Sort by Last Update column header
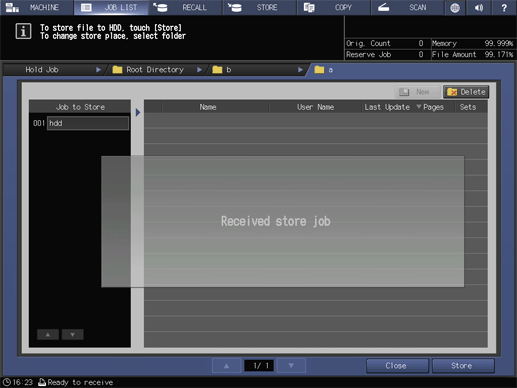 click(387, 107)
